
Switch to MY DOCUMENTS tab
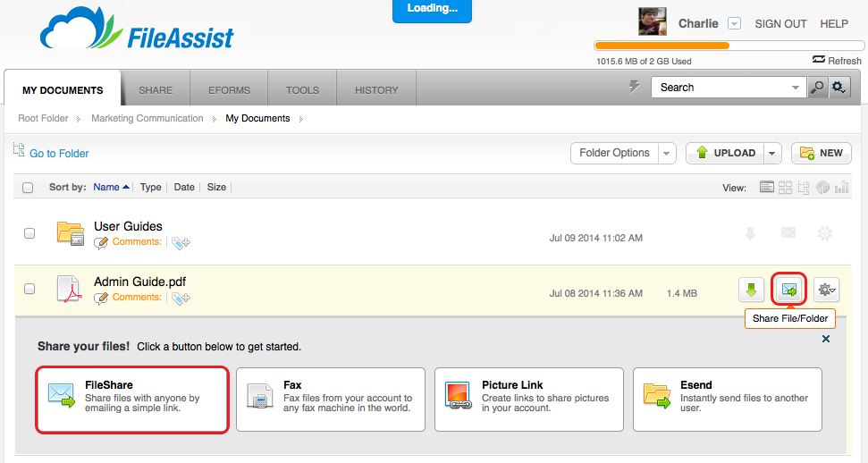63,89
